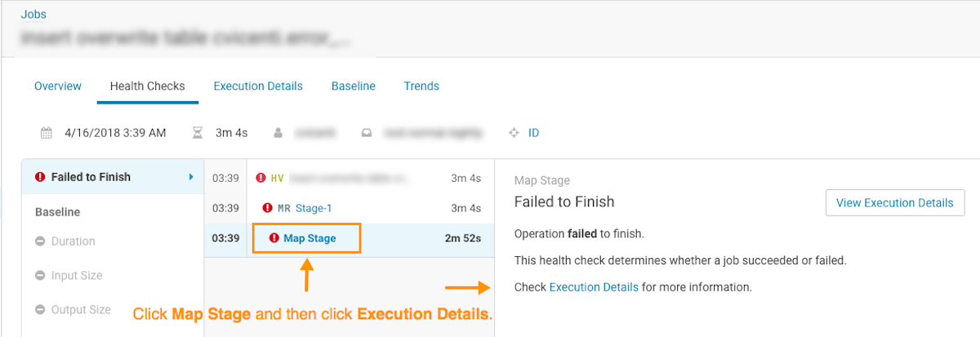Switch to the Overview tab

coord(58,86)
